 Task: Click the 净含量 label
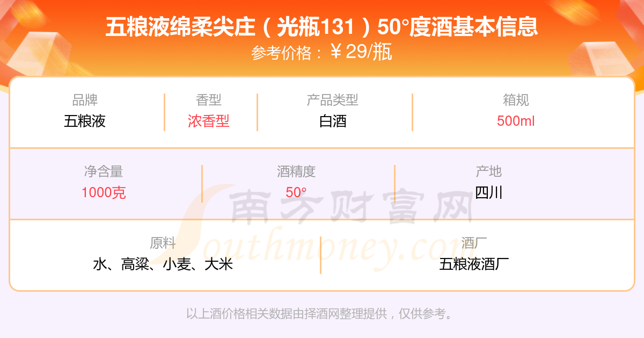coord(104,171)
